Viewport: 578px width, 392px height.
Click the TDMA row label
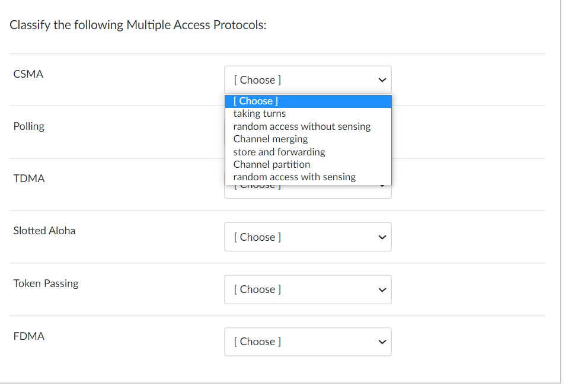pos(29,179)
